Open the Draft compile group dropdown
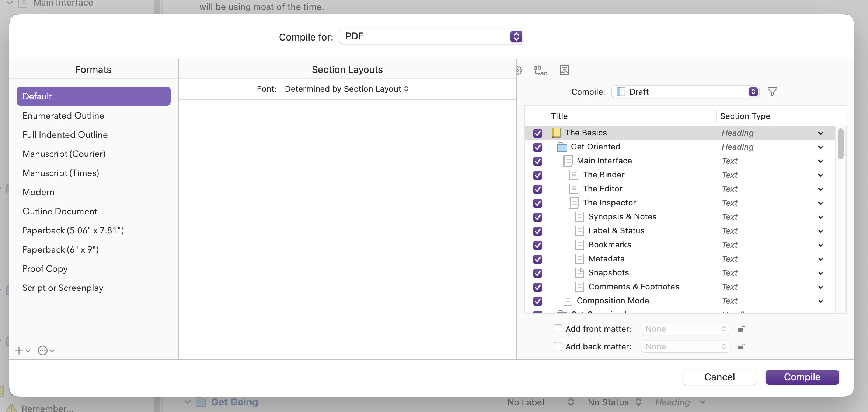Viewport: 868px width, 412px height. point(685,92)
